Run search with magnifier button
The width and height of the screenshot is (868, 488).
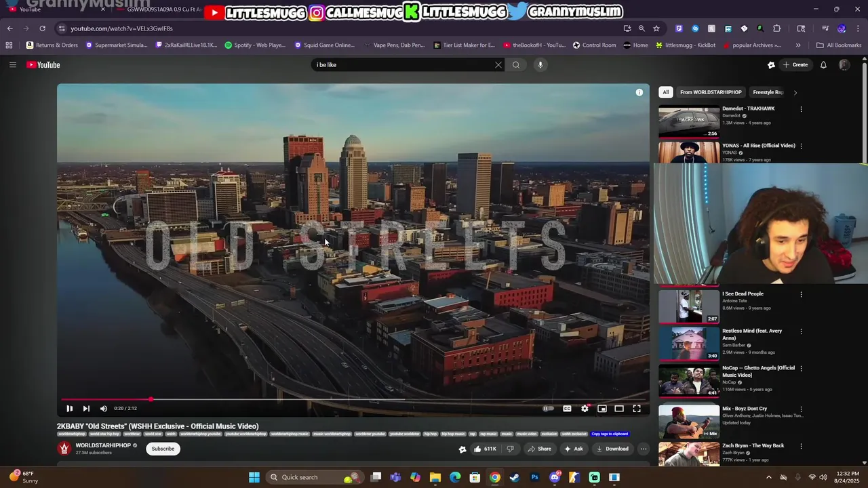(516, 65)
